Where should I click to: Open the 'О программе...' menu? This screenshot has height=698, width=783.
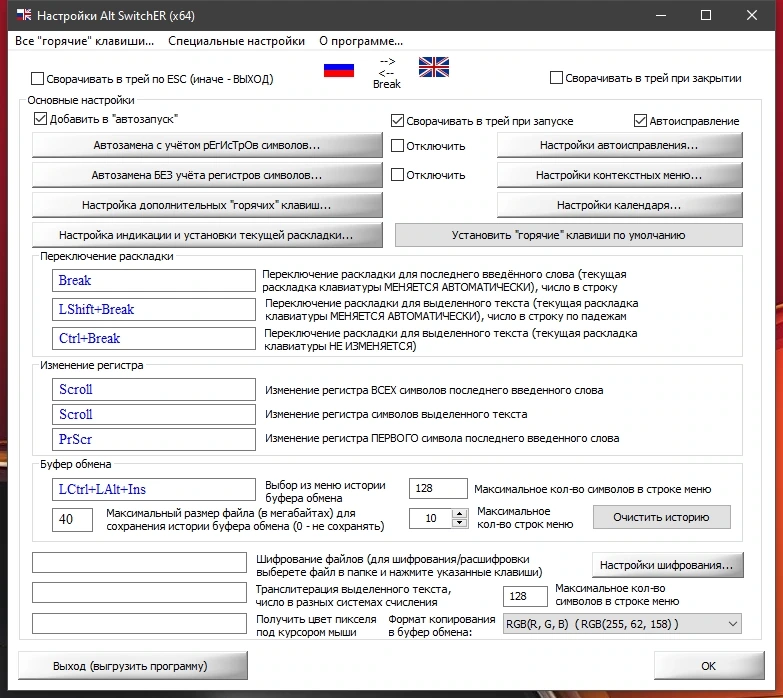click(361, 41)
